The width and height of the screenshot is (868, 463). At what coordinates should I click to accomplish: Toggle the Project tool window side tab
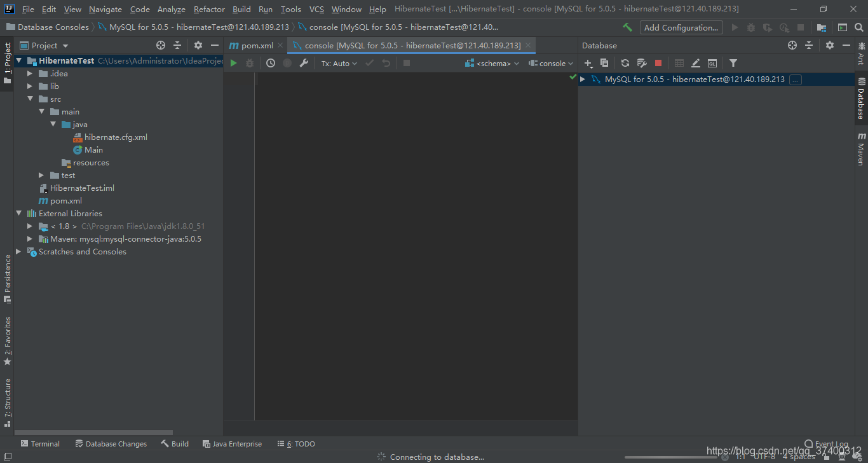(7, 64)
